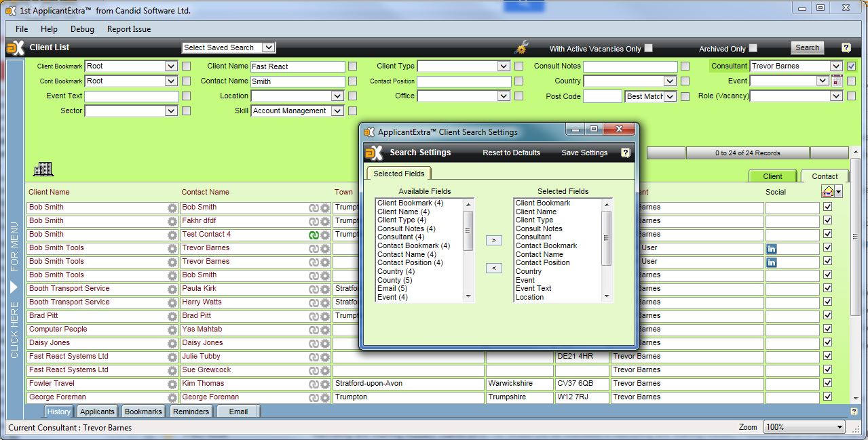
Task: Open Reminders bottom tab
Action: [191, 412]
